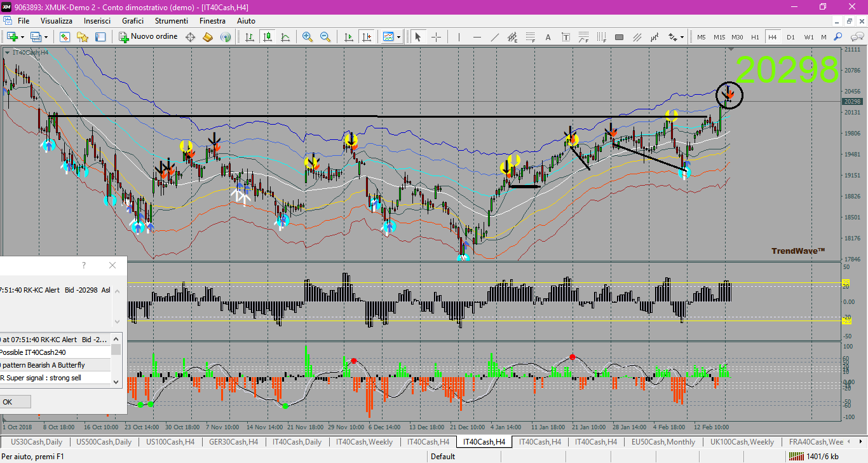
Task: Click the crosshair target MetaEditor-side icon
Action: click(190, 37)
